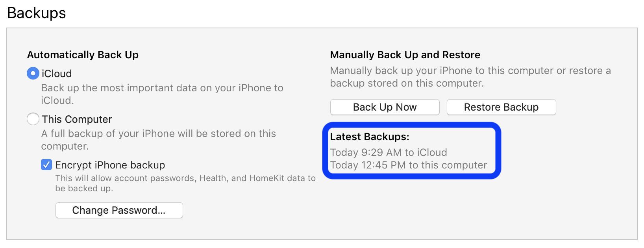
Task: Click the Back Up Now button
Action: click(x=384, y=107)
